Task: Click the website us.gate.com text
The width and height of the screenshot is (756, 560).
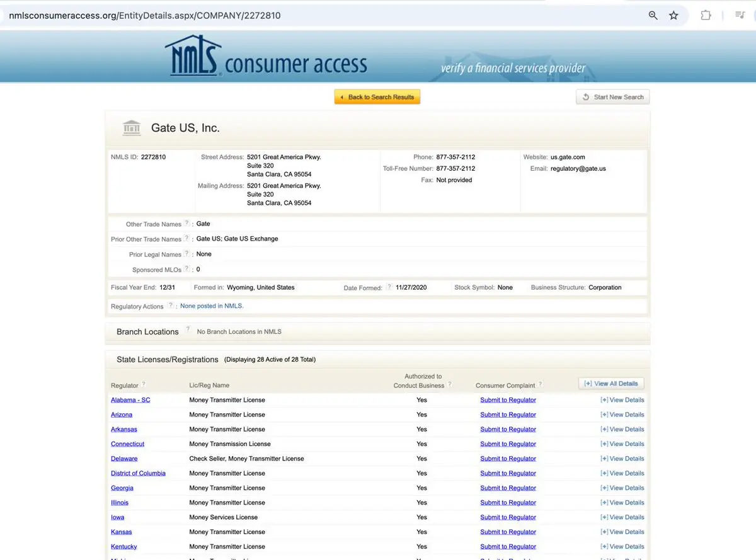Action: coord(568,157)
